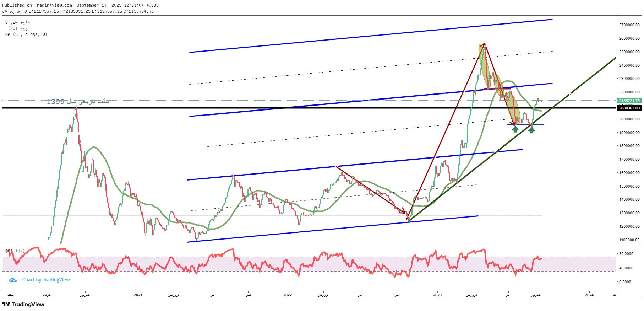Click the 1100000.00 price axis label
Screen dimensions: 644x311
(x=629, y=240)
